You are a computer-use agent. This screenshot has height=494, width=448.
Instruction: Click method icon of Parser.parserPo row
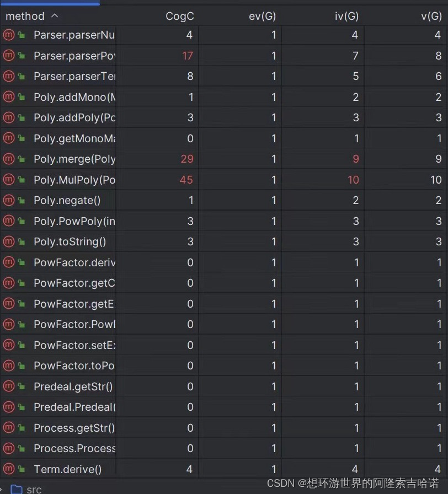tap(9, 56)
